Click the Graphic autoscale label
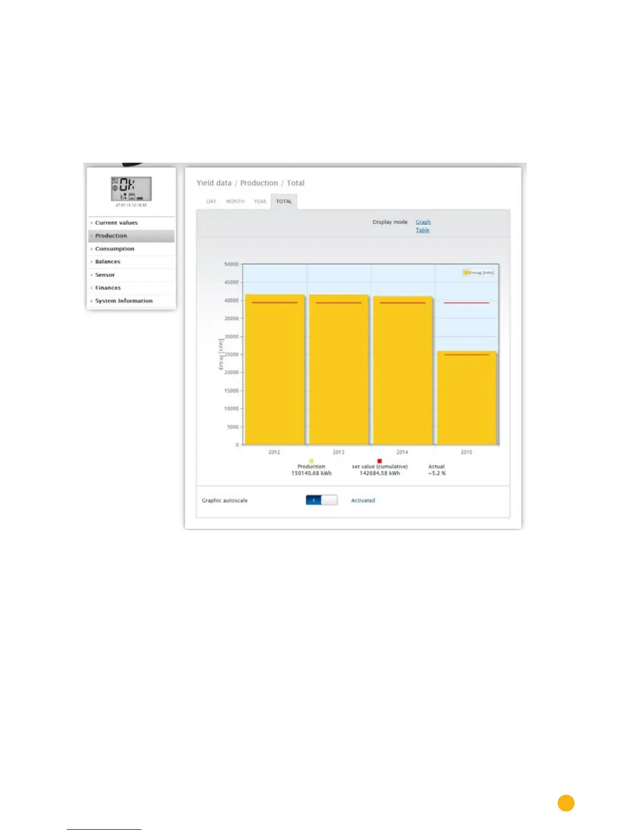This screenshot has width=644, height=834. coord(225,501)
